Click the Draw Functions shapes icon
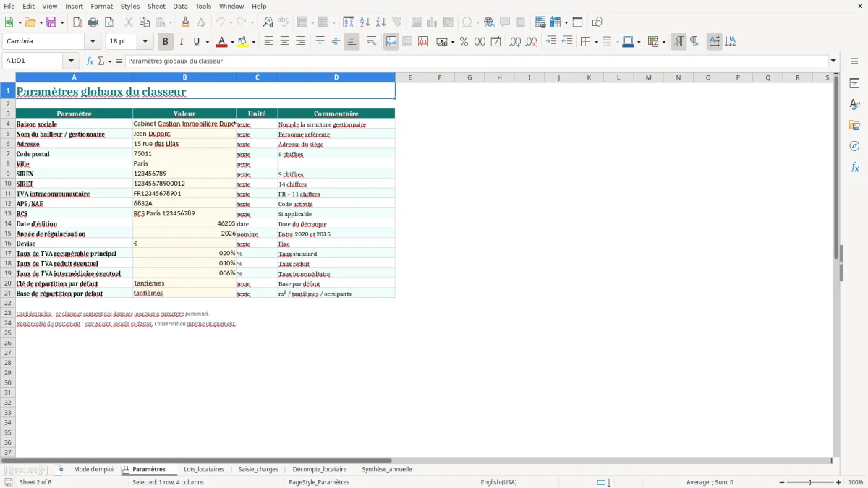Image resolution: width=868 pixels, height=488 pixels. [x=597, y=22]
